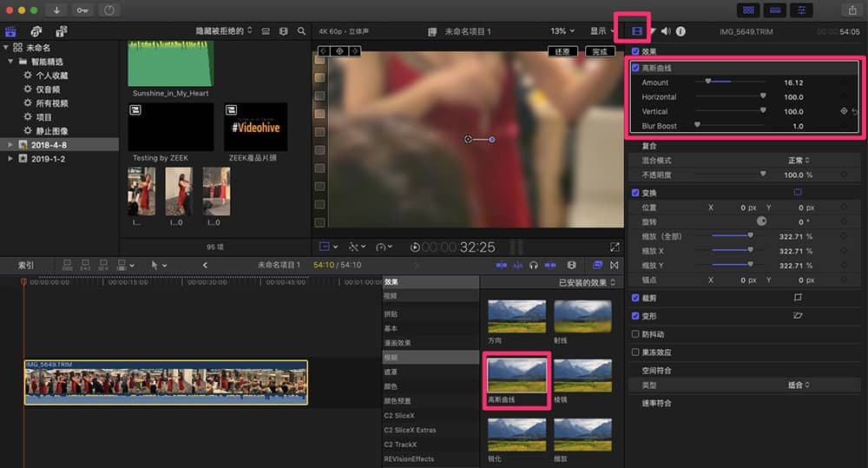This screenshot has height=468, width=868.
Task: Open the info inspector icon
Action: (x=681, y=31)
